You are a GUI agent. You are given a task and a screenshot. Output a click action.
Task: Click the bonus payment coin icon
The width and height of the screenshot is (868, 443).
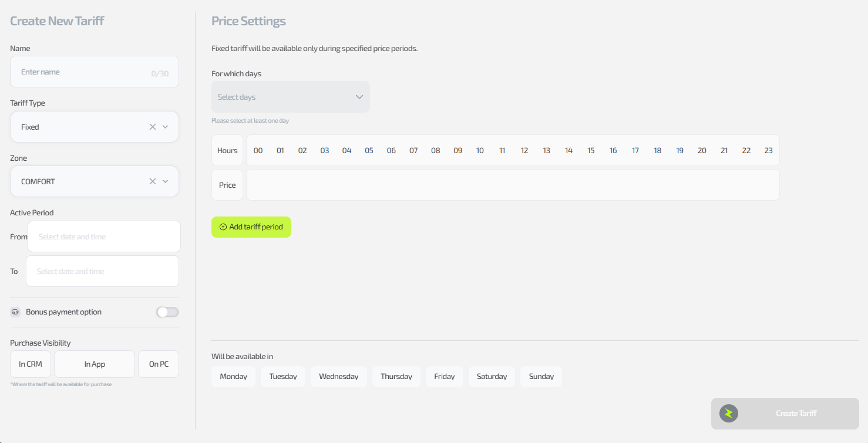click(16, 312)
